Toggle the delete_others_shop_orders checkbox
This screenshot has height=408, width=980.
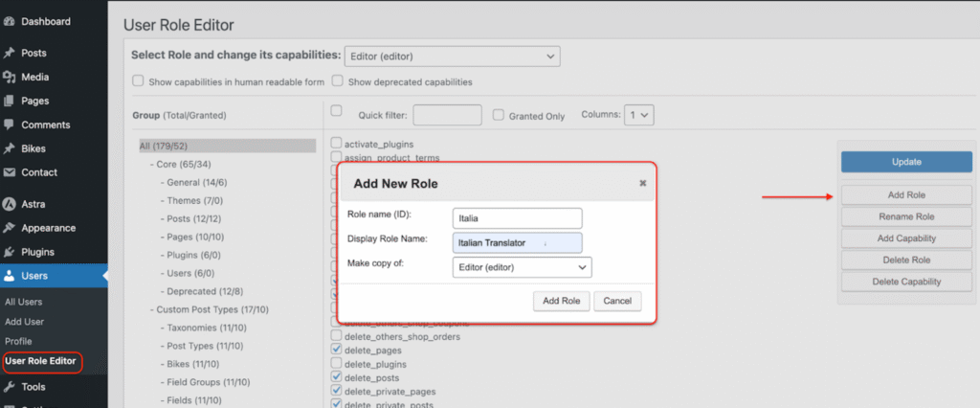point(336,336)
